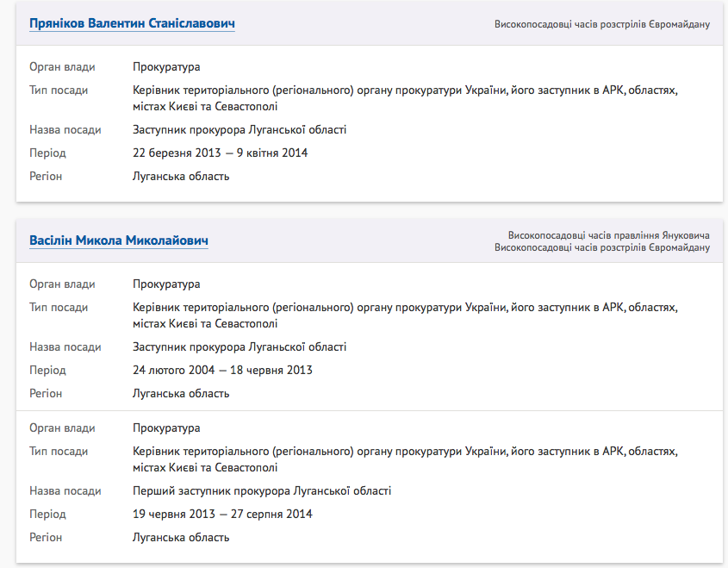Click 'Заступник прокурора Луганської області' in Васілін's card
The height and width of the screenshot is (568, 728).
point(240,347)
